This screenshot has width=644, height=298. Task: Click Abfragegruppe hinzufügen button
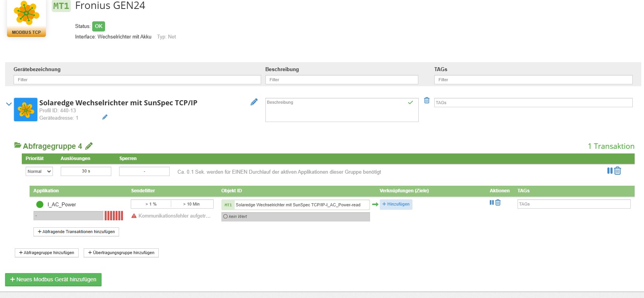pos(47,253)
